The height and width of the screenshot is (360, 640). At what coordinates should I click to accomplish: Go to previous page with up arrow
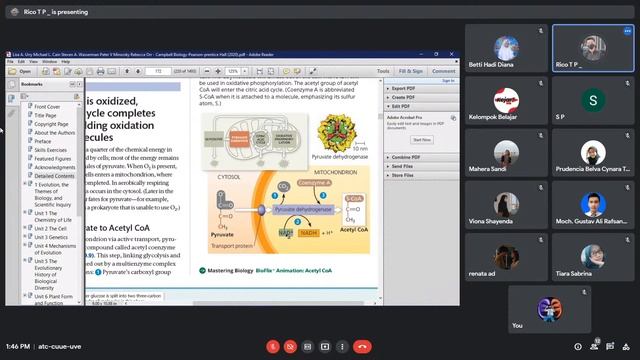(x=127, y=71)
